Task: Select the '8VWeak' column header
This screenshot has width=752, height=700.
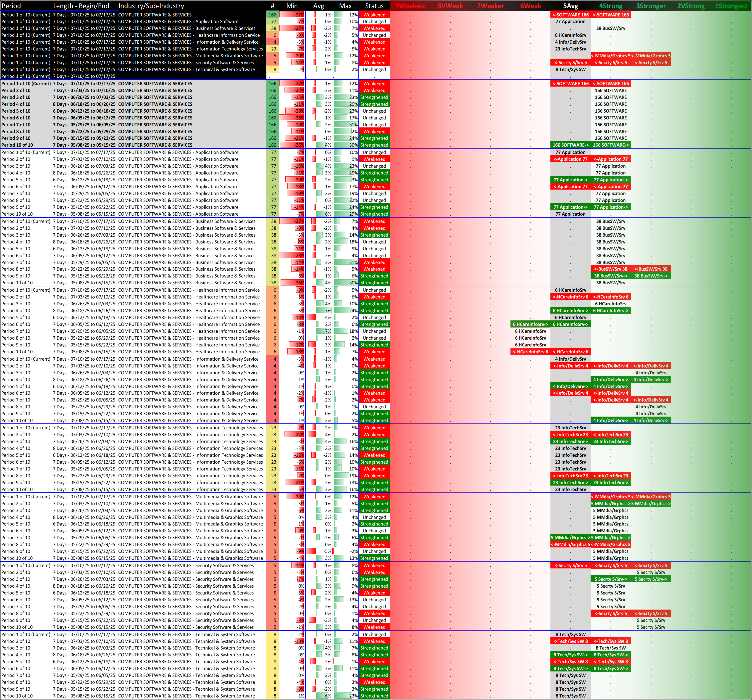Action: click(x=450, y=6)
